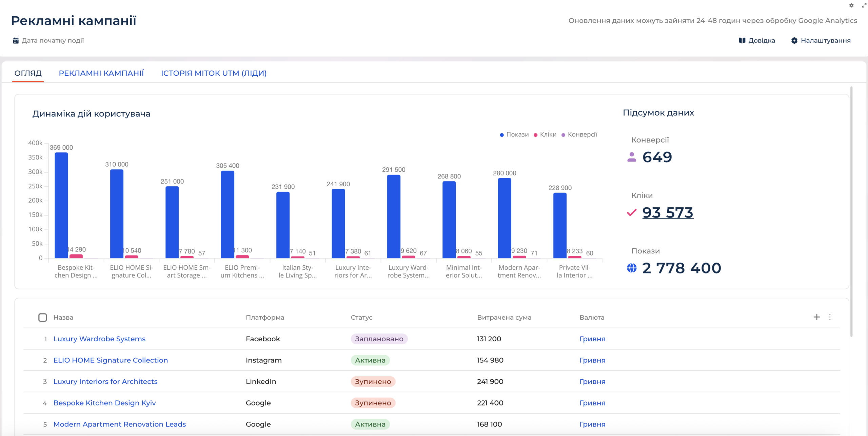
Task: Add a table column with plus icon
Action: point(816,317)
